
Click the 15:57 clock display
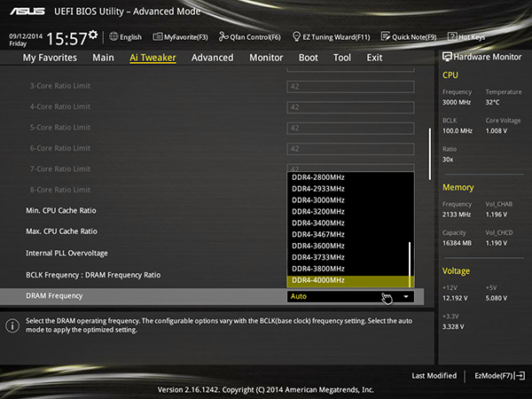point(66,38)
